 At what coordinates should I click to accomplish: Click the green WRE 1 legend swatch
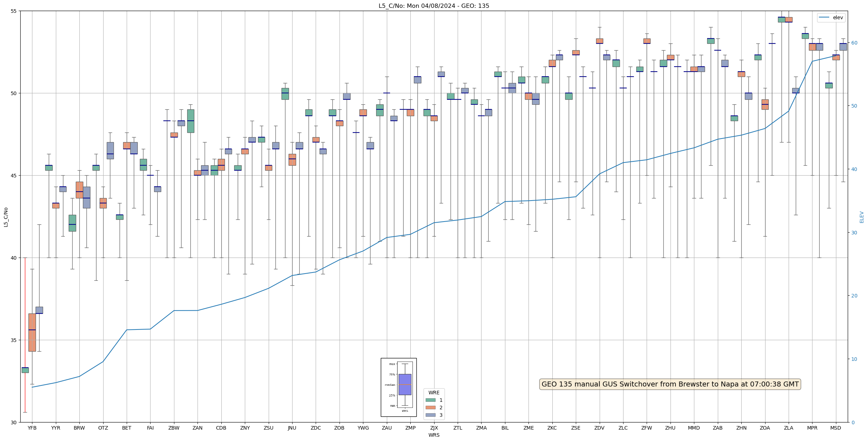430,400
